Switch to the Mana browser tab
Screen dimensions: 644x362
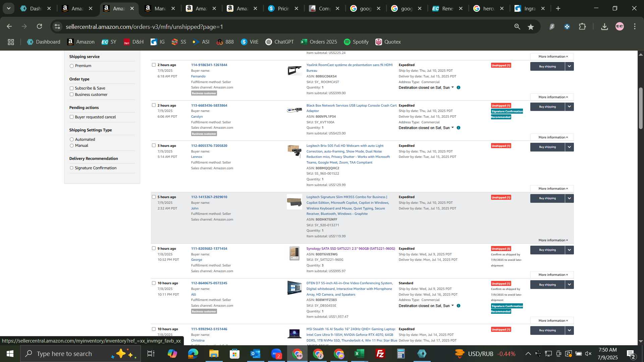(x=160, y=9)
